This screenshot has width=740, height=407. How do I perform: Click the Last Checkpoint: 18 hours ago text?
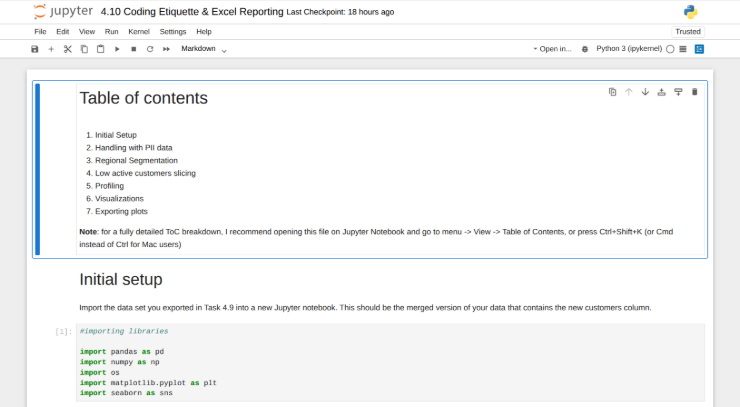pyautogui.click(x=340, y=12)
